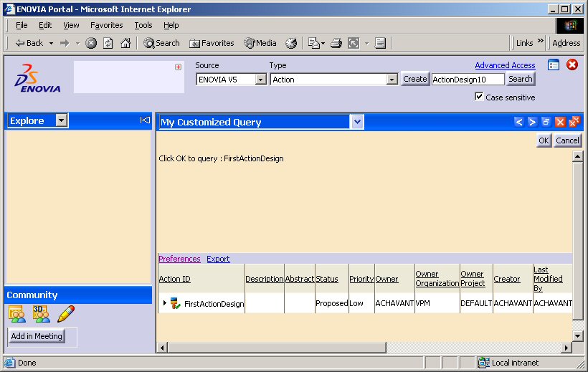Open the Mail button dropdown arrow
Screen dimensions: 588x372
[323, 43]
